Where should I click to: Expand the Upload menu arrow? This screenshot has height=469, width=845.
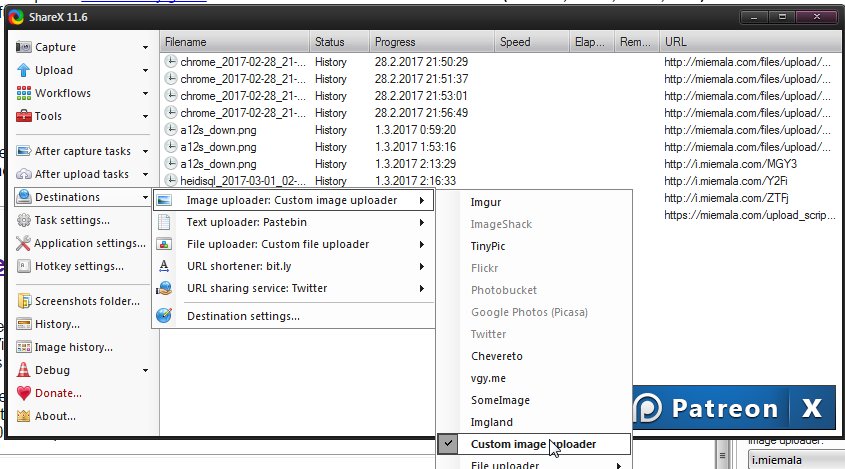coord(146,71)
